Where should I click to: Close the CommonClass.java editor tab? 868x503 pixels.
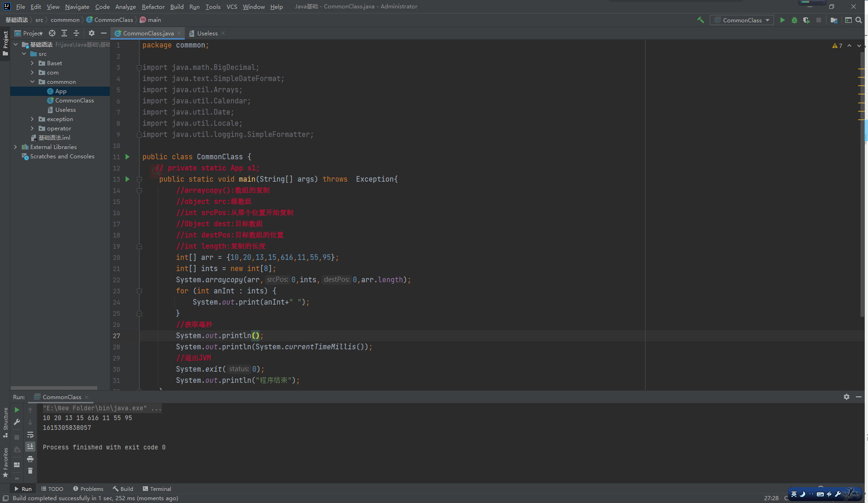click(x=179, y=33)
